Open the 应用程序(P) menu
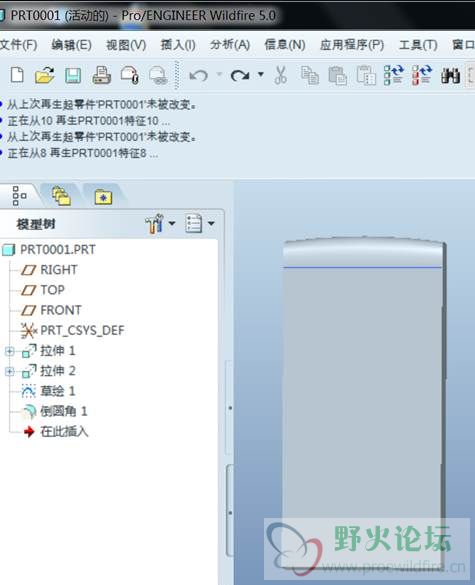Viewport: 475px width, 585px height. [352, 46]
